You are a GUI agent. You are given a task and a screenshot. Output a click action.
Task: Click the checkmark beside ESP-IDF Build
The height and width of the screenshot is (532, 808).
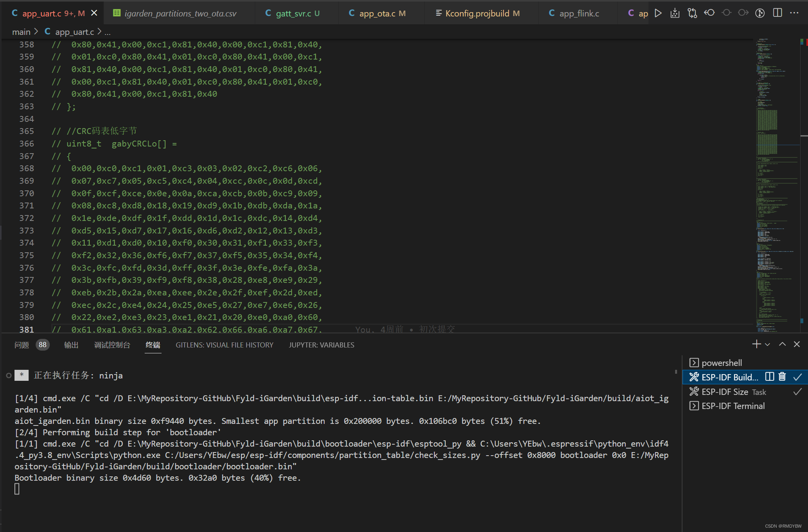[797, 377]
